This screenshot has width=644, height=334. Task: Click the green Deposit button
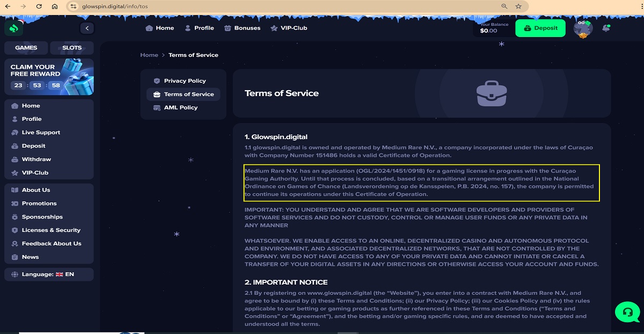(540, 28)
